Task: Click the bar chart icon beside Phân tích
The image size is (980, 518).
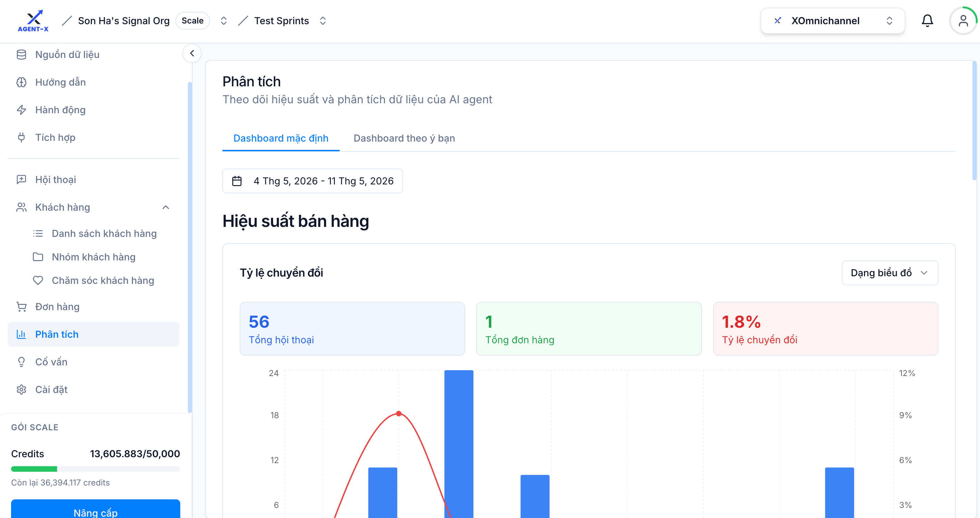Action: click(x=21, y=334)
